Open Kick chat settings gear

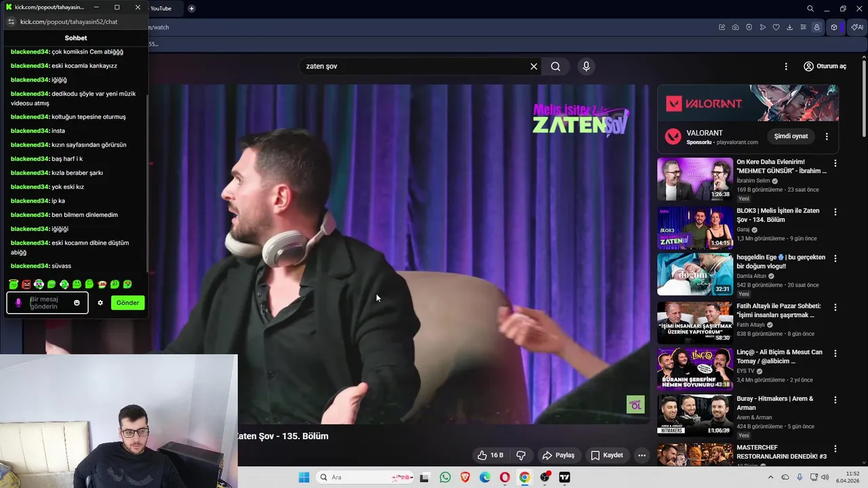click(100, 303)
